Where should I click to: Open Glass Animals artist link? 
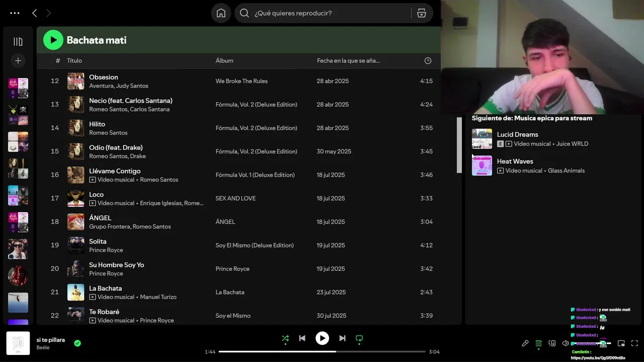coord(566,171)
